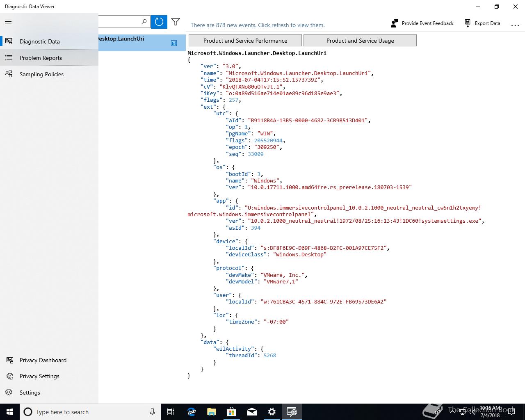The height and width of the screenshot is (420, 525).
Task: Open Settings in sidebar
Action: (49, 393)
